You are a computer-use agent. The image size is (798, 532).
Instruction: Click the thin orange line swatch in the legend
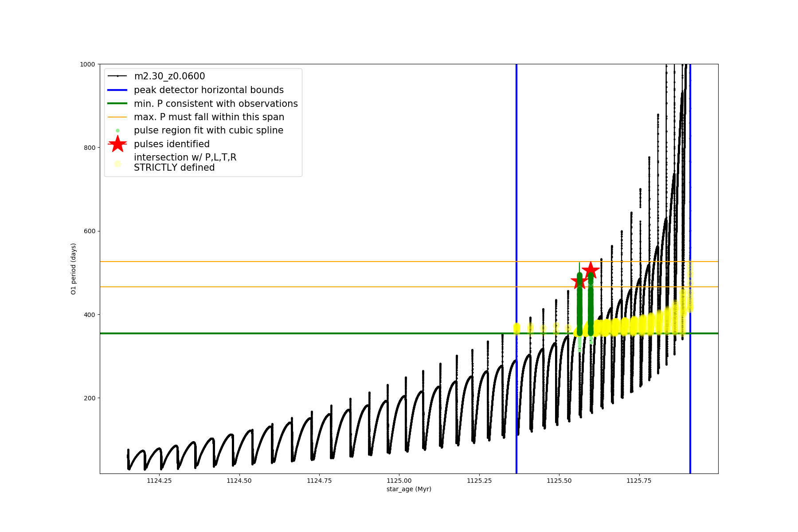point(117,117)
